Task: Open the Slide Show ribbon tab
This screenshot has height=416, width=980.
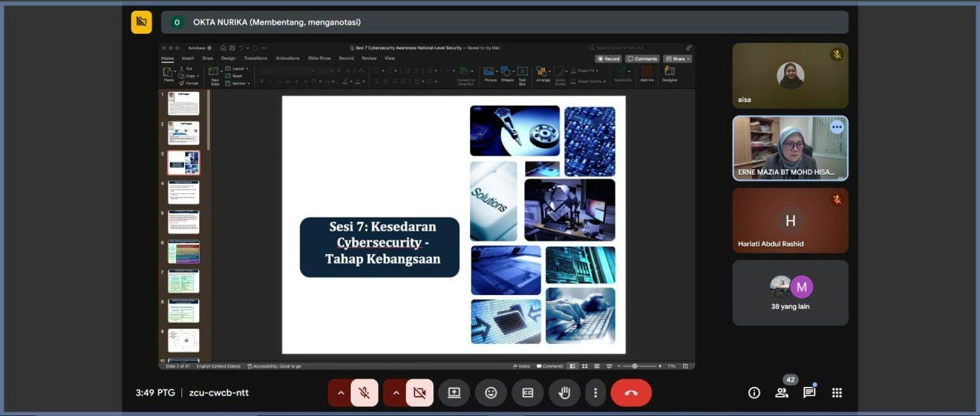Action: click(x=319, y=58)
